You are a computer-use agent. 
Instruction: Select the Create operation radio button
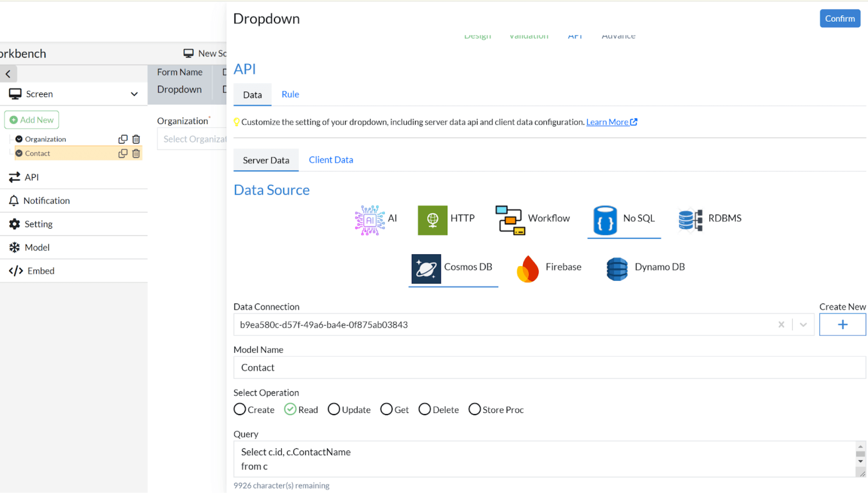tap(240, 409)
